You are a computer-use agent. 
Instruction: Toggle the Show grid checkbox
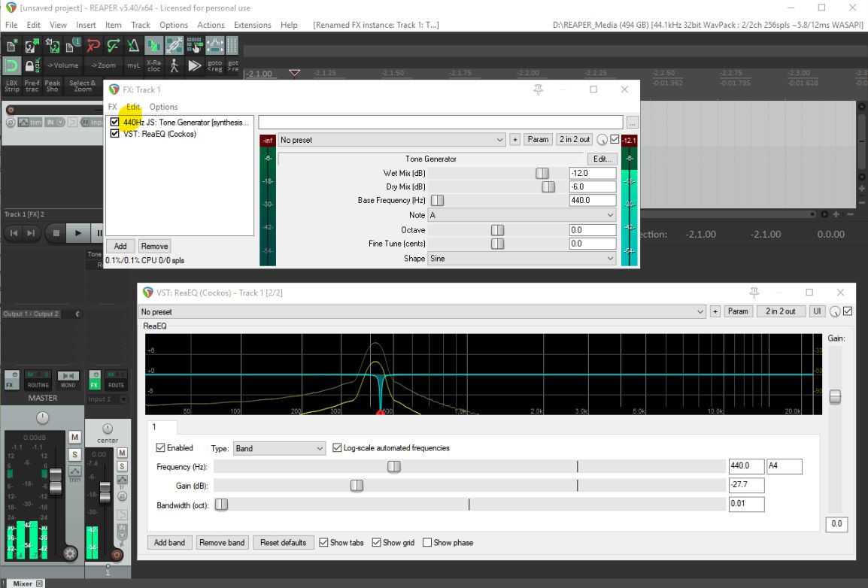[376, 543]
